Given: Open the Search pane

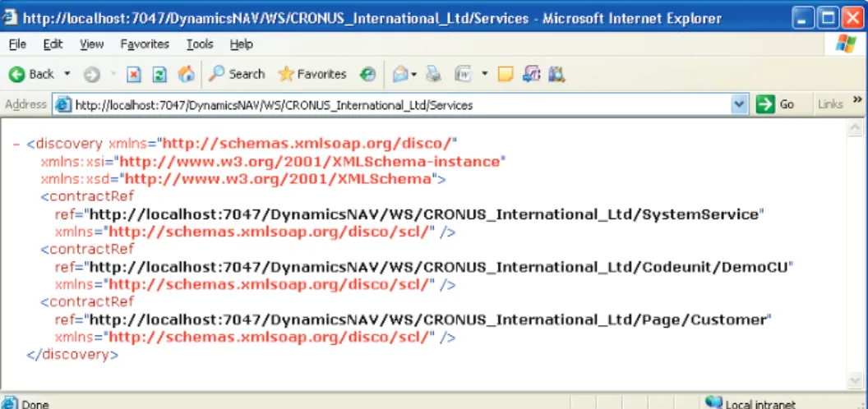Looking at the screenshot, I should (x=237, y=74).
